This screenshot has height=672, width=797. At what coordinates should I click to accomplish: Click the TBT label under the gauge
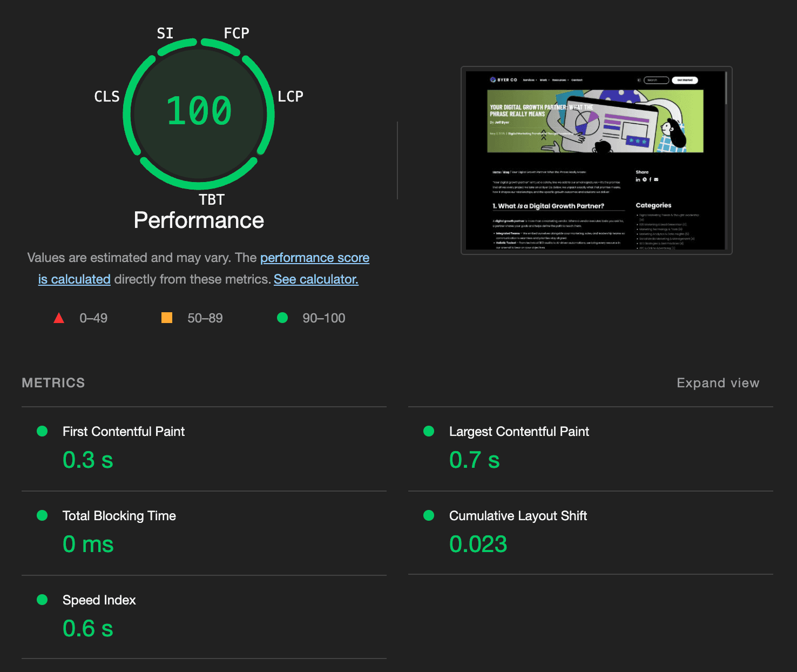(x=212, y=200)
